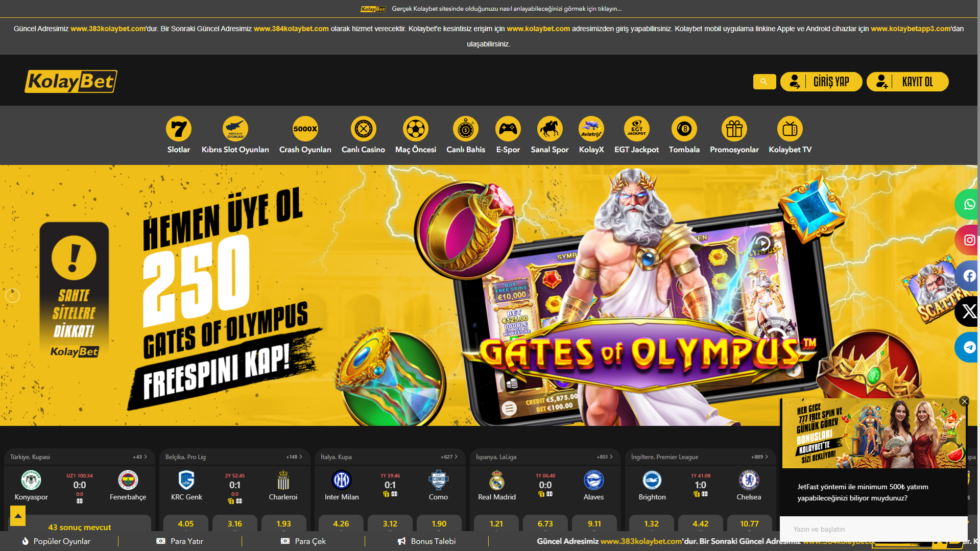Select odds 3.16 for Genk–Charleroi draw
The width and height of the screenshot is (980, 551).
pyautogui.click(x=235, y=523)
